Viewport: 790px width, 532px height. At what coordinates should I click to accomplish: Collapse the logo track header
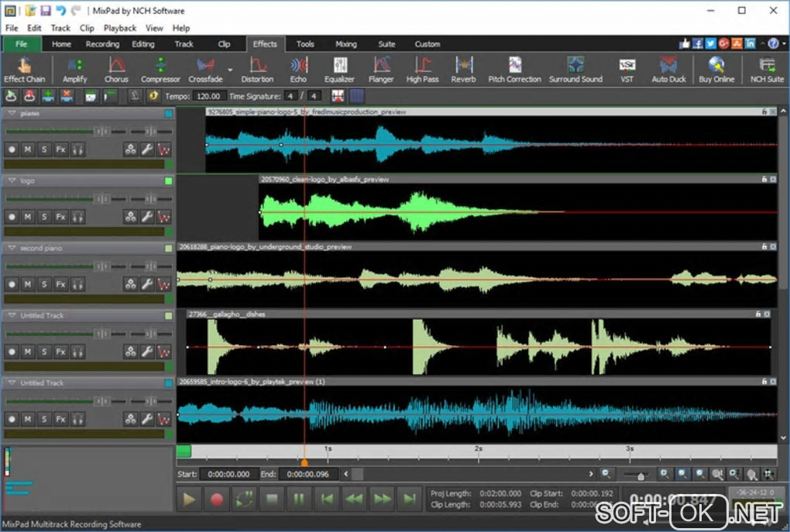point(12,180)
